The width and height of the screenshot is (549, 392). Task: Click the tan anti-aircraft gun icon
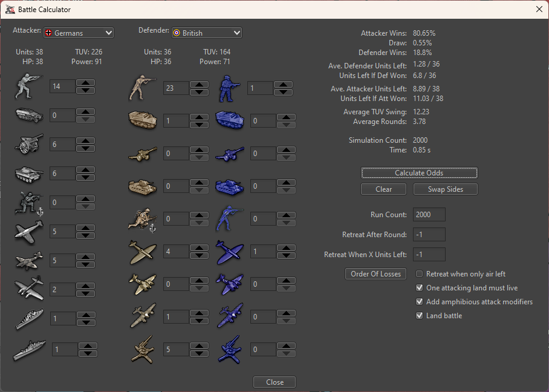click(x=143, y=349)
